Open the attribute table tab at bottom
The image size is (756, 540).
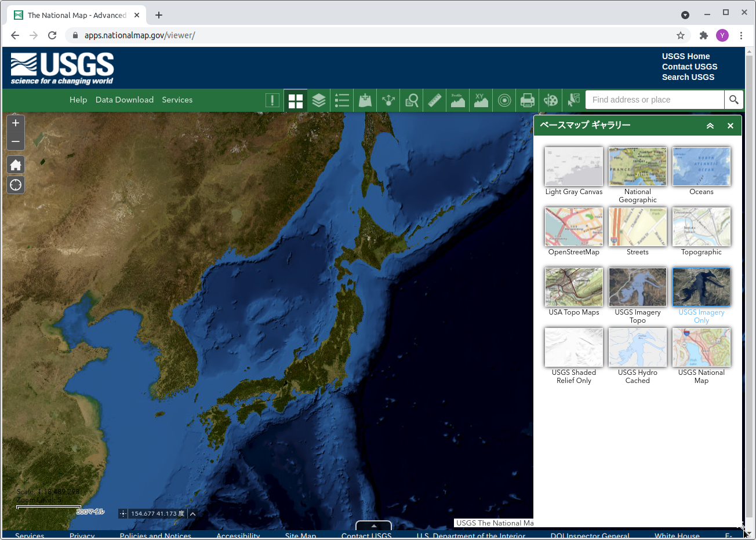(x=374, y=526)
